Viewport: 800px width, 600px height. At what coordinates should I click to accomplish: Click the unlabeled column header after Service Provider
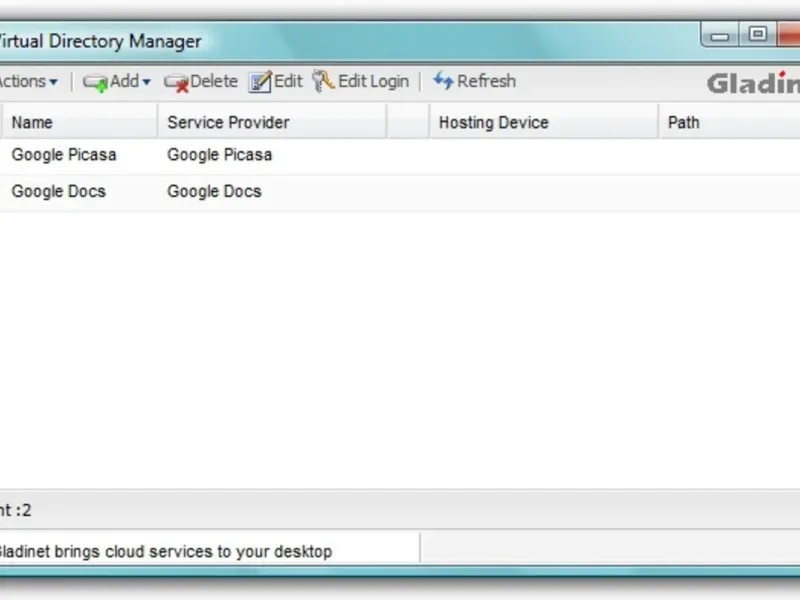pos(408,122)
